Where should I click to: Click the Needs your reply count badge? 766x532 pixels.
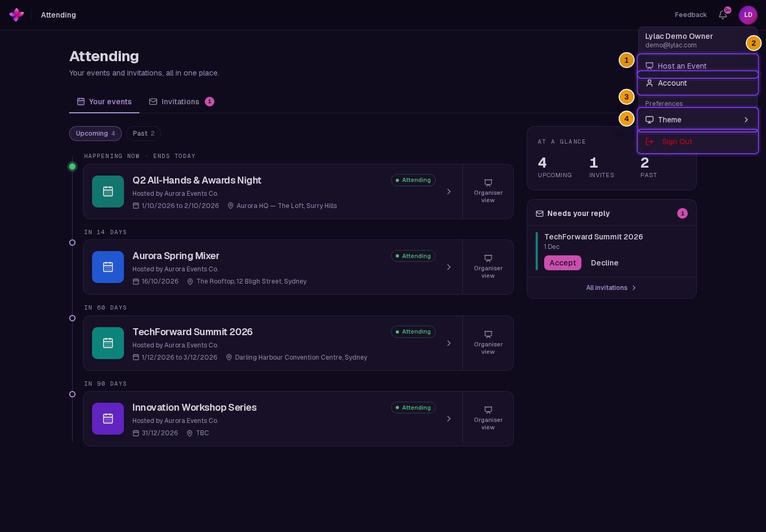pos(682,213)
